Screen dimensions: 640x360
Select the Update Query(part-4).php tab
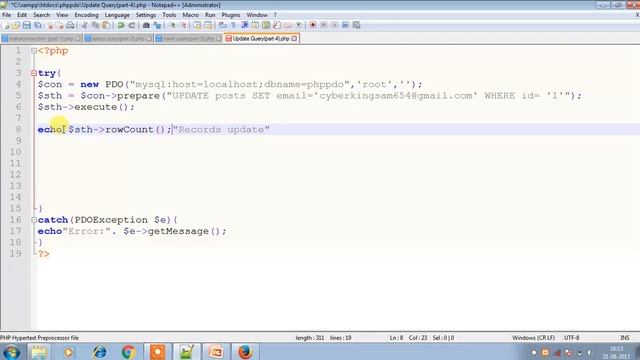261,38
